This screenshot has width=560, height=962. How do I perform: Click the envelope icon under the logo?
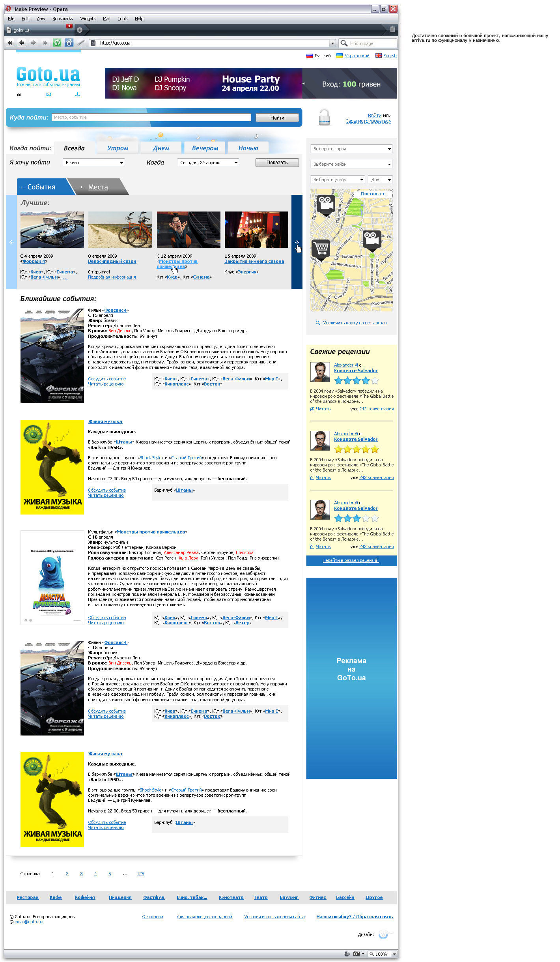tap(49, 94)
